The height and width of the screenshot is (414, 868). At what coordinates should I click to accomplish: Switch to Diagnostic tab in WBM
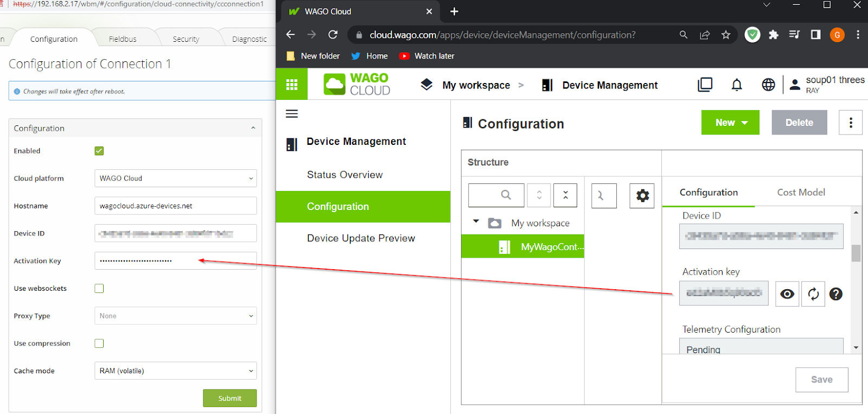249,39
